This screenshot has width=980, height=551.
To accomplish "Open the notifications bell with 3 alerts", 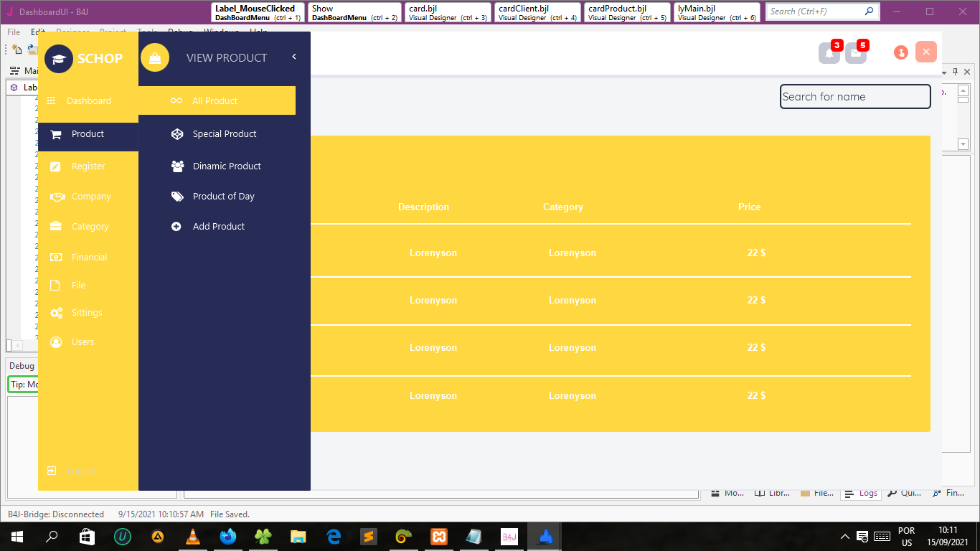I will 829,52.
